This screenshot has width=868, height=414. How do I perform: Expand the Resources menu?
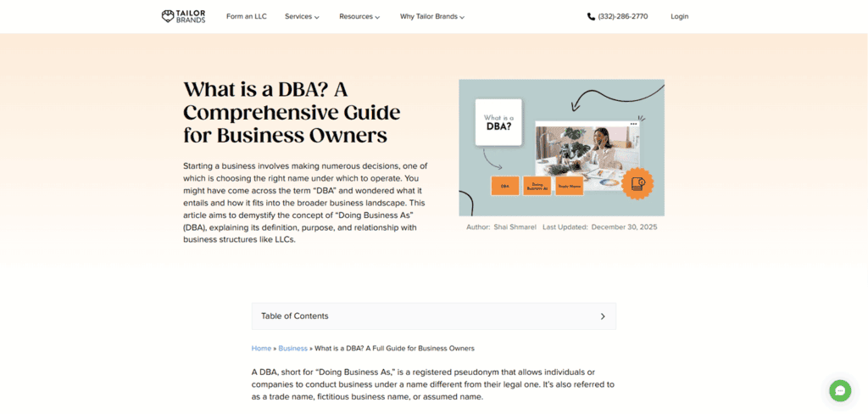pos(359,17)
